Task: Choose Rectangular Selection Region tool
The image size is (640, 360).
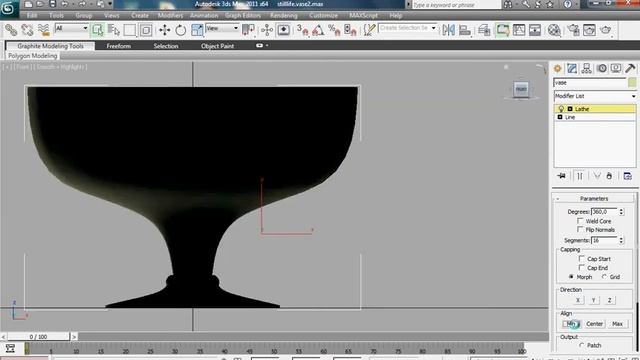Action: (x=130, y=30)
